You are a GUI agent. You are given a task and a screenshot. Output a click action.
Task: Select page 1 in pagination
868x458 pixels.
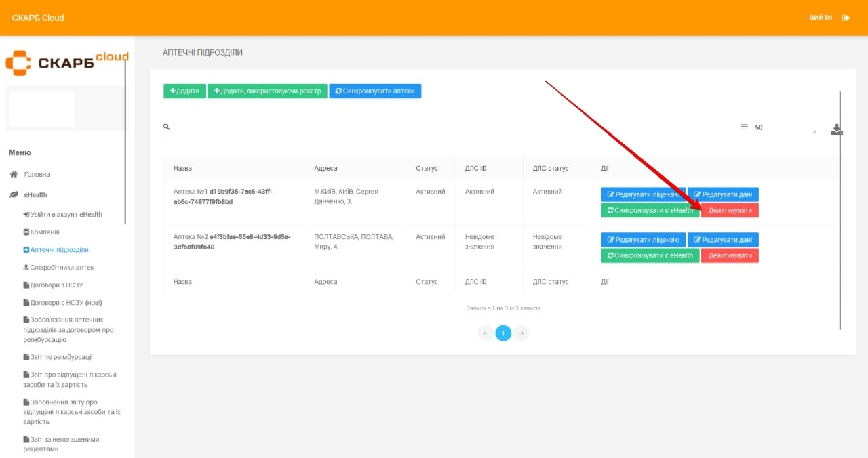click(x=503, y=333)
